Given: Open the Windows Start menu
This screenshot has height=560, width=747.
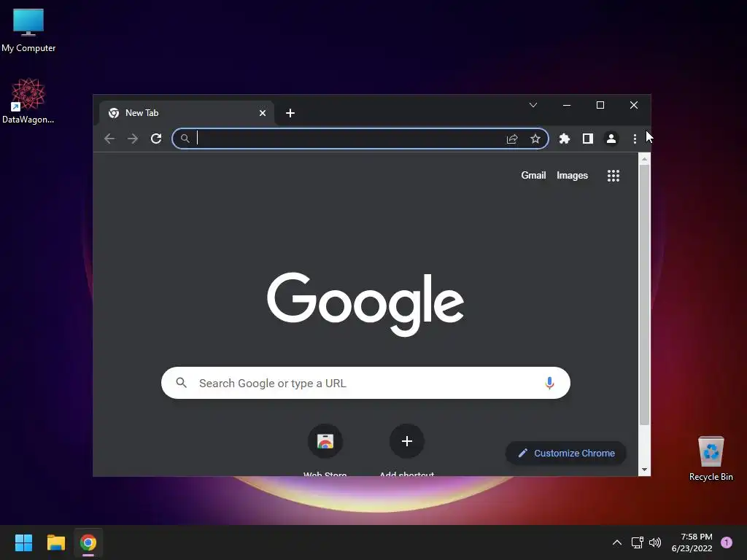Looking at the screenshot, I should (23, 542).
